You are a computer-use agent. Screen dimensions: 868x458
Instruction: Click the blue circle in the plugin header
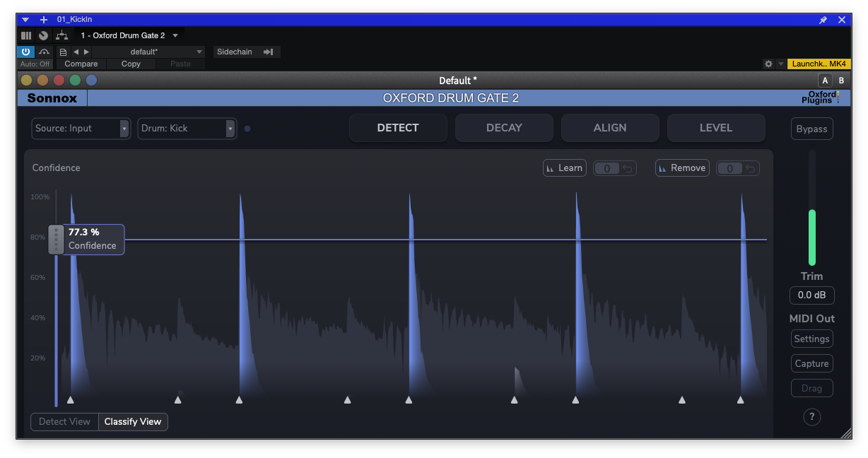click(92, 81)
